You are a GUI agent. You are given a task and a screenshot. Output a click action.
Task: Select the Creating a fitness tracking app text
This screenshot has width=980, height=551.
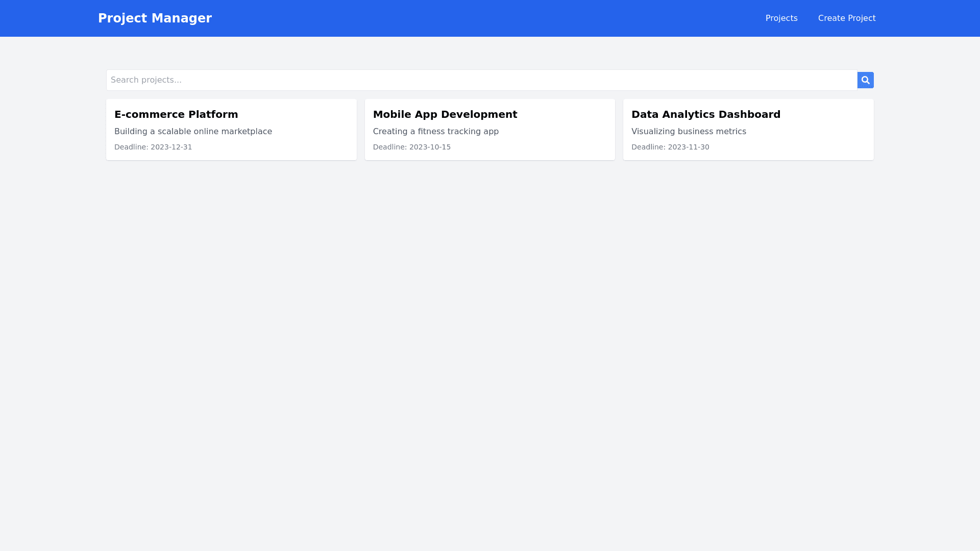click(435, 132)
